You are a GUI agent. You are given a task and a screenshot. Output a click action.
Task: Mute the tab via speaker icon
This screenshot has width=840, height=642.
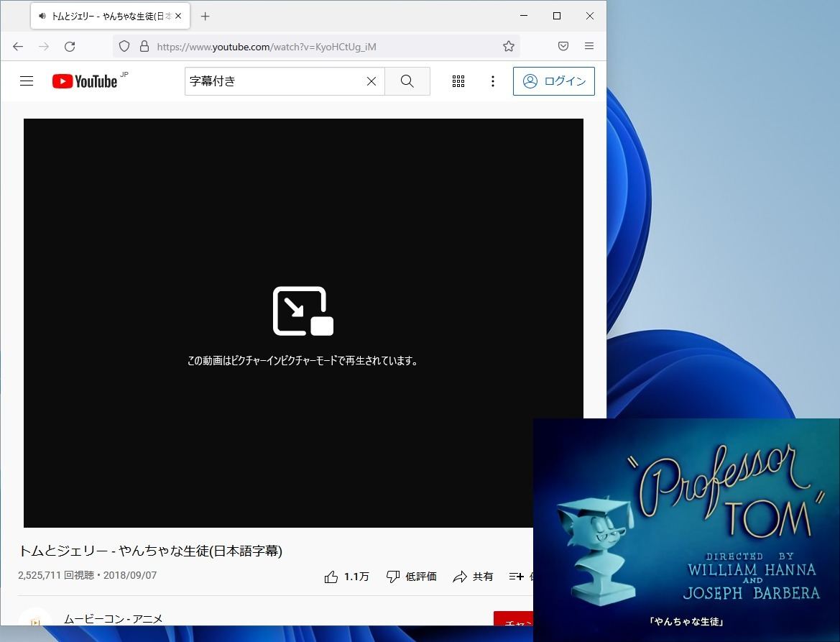[x=42, y=16]
